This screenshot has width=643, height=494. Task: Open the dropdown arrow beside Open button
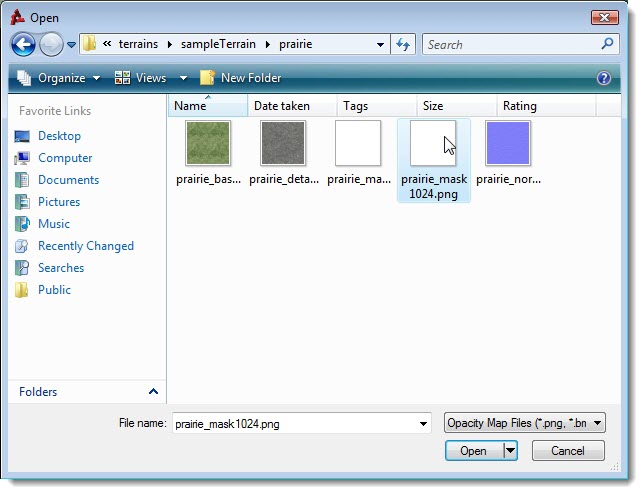510,451
